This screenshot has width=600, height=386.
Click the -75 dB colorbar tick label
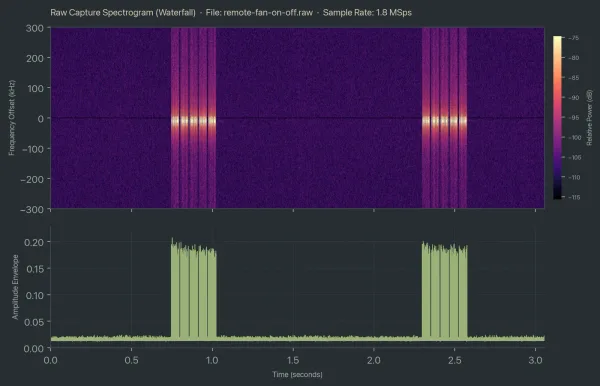[574, 38]
